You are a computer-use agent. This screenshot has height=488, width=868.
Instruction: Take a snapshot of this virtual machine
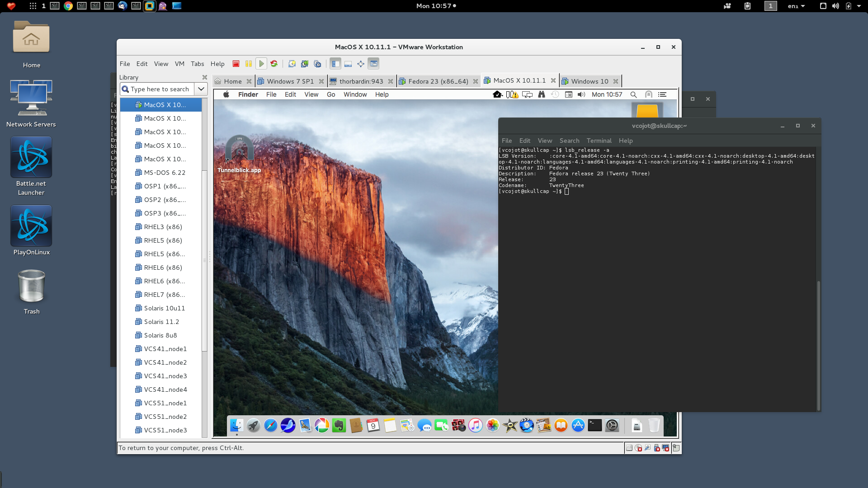292,64
